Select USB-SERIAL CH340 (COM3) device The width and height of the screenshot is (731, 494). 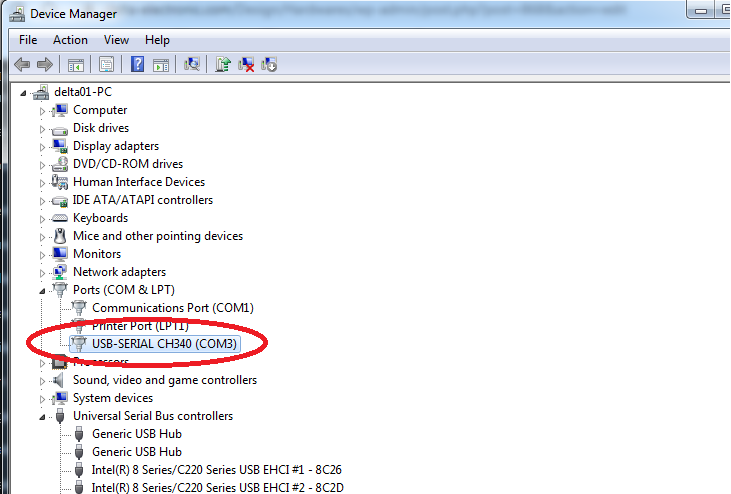coord(165,344)
